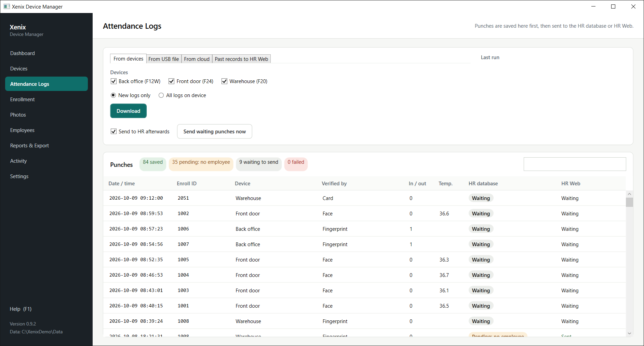Click Waiting HR database badge for row 1002
Image resolution: width=644 pixels, height=346 pixels.
click(481, 213)
